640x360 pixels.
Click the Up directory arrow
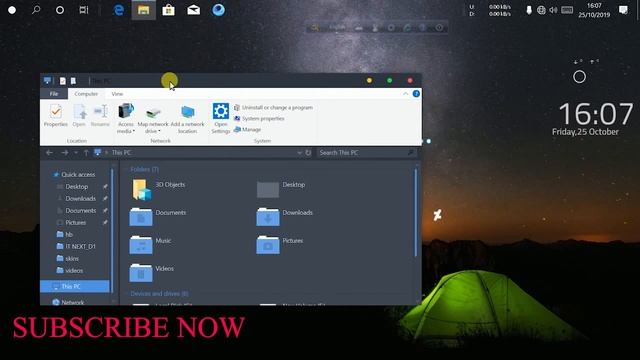point(86,153)
